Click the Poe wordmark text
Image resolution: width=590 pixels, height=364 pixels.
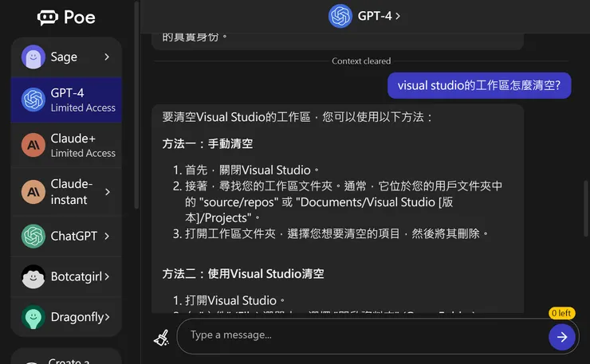point(80,18)
